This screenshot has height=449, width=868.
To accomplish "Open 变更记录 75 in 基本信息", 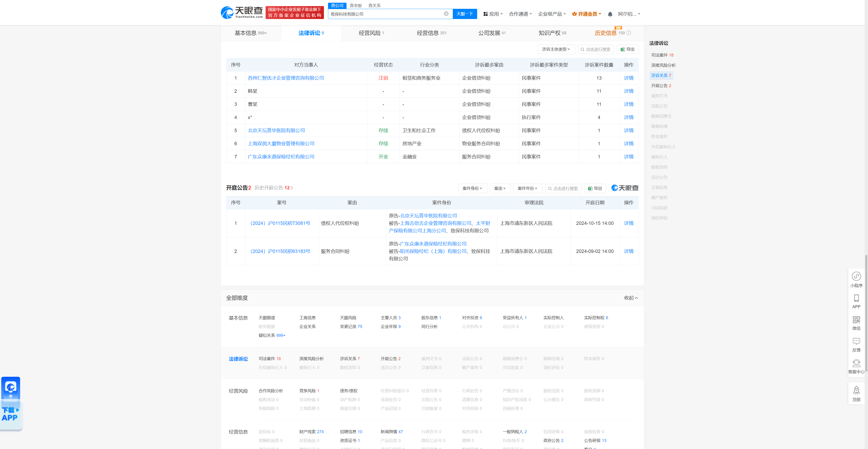I will coord(351,327).
